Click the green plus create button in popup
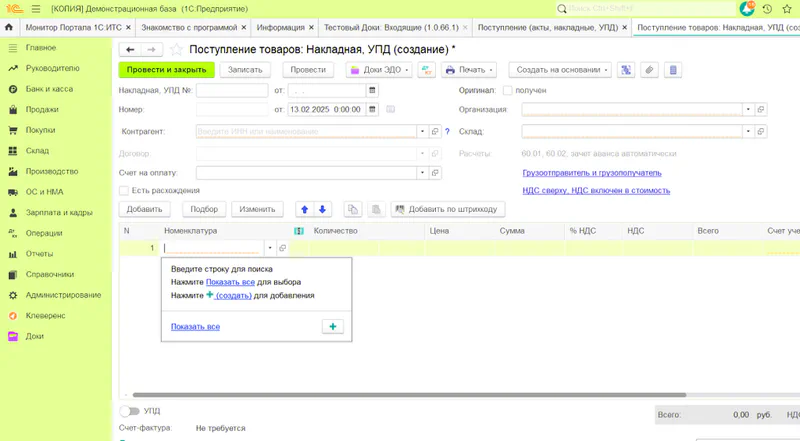 coord(334,326)
